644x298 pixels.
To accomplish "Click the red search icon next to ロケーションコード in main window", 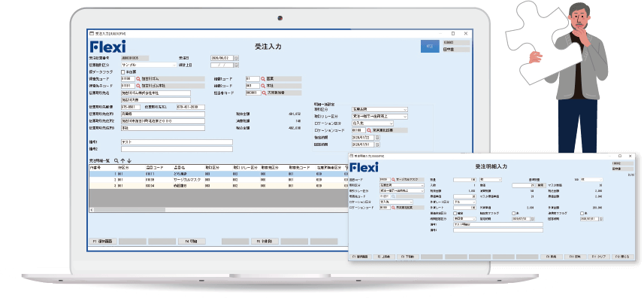I will [x=369, y=130].
